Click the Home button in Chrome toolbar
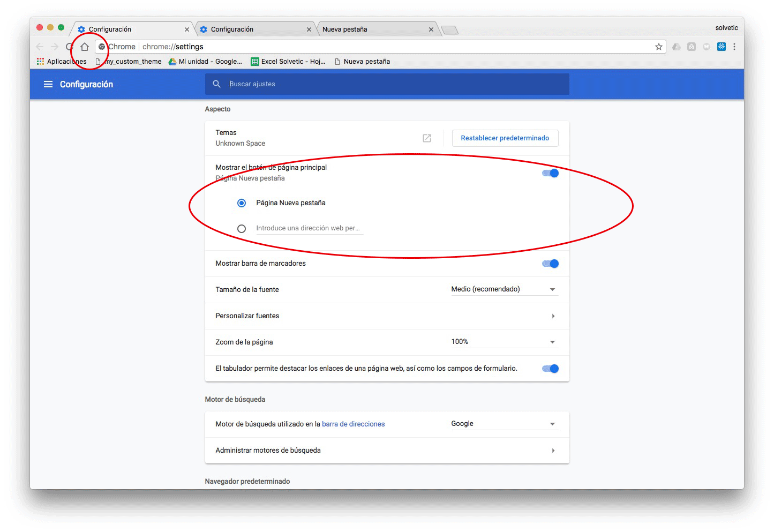 tap(84, 47)
